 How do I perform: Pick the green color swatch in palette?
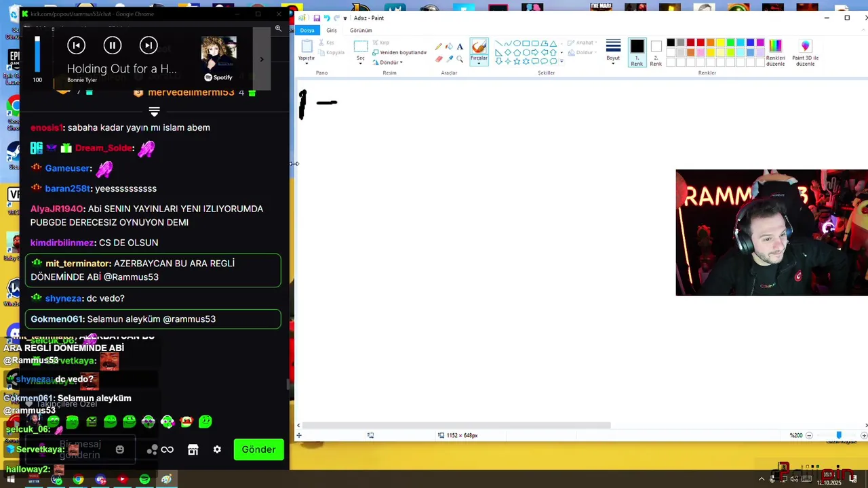click(x=730, y=43)
